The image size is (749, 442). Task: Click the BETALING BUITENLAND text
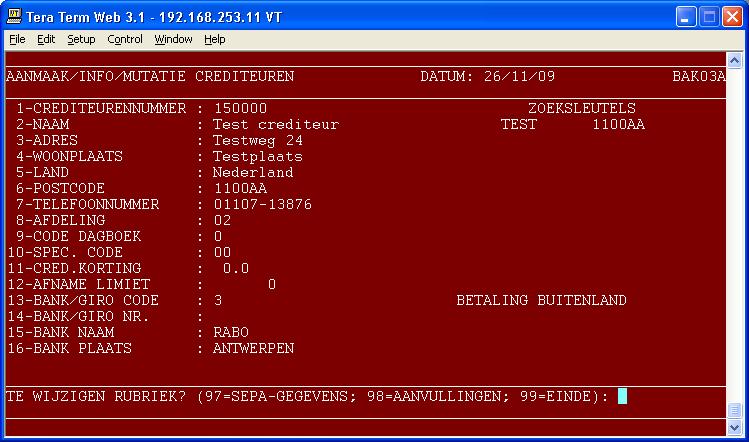tap(541, 300)
